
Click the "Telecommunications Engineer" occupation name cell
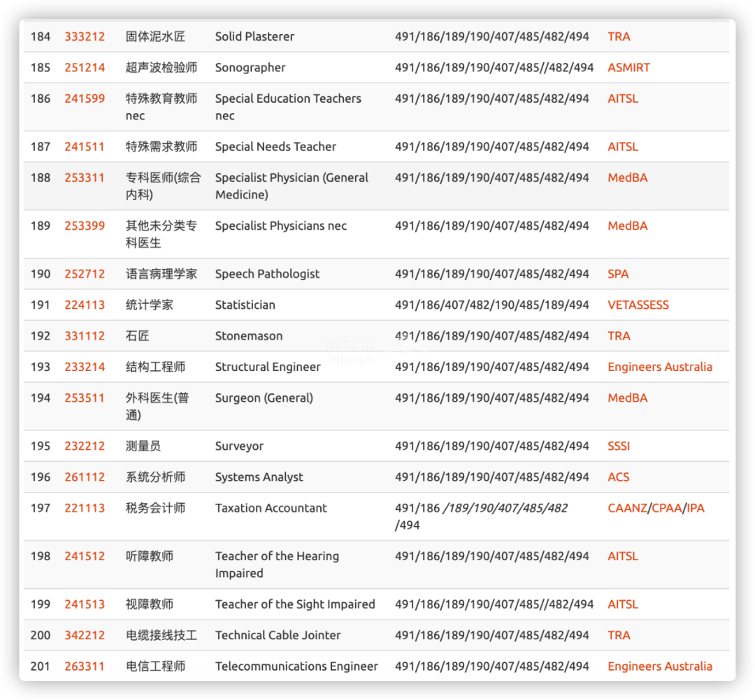point(296,666)
